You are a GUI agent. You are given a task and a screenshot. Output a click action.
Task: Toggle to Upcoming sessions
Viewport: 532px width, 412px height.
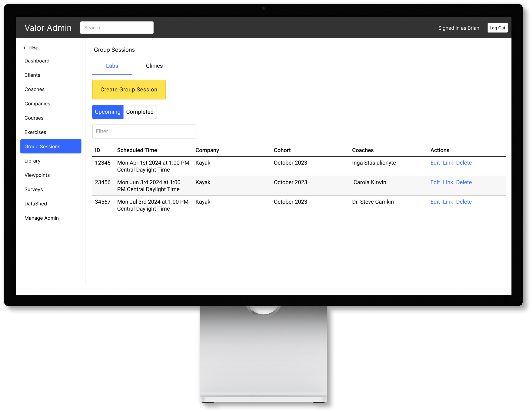point(108,112)
